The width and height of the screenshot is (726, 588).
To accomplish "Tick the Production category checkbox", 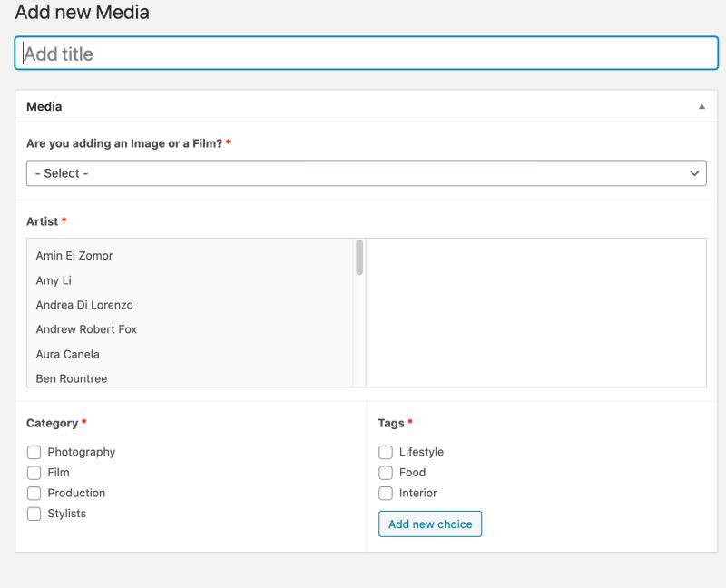I will (34, 494).
